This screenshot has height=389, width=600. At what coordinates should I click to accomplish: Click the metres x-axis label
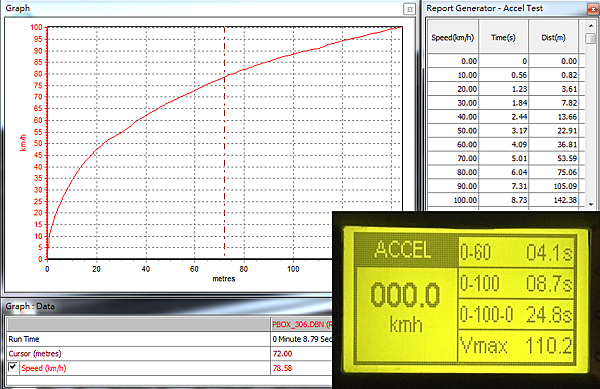224,279
